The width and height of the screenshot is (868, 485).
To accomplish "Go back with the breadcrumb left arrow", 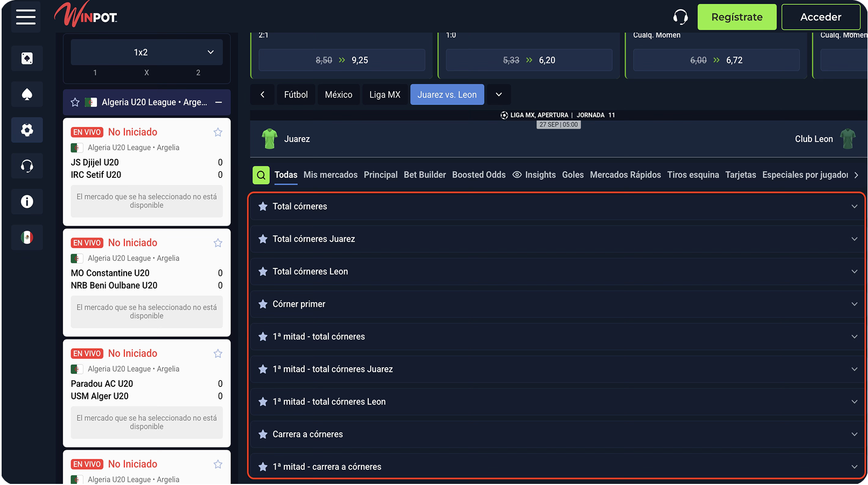I will [262, 95].
